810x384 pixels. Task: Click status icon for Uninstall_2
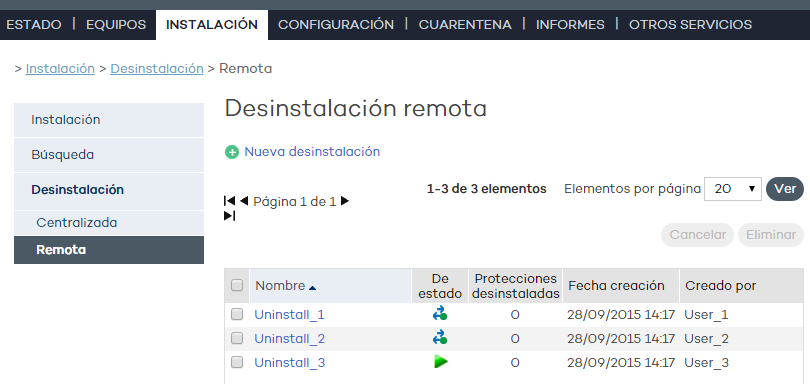pos(440,338)
